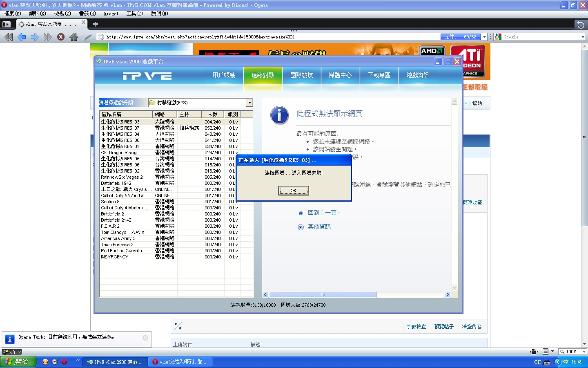Screen dimensions: 588x368
Task: Click the 清空內容 link
Action: pos(472,327)
